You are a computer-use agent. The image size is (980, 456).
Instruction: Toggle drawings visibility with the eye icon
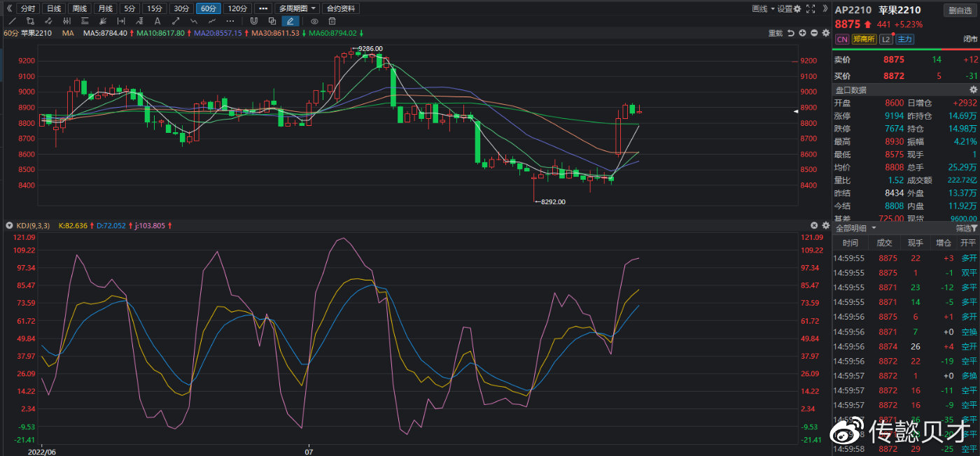click(314, 21)
